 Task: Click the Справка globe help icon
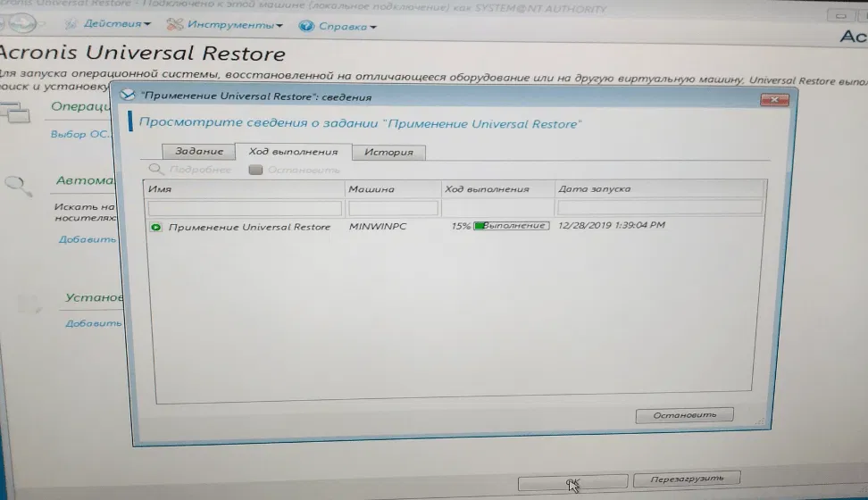pos(306,26)
